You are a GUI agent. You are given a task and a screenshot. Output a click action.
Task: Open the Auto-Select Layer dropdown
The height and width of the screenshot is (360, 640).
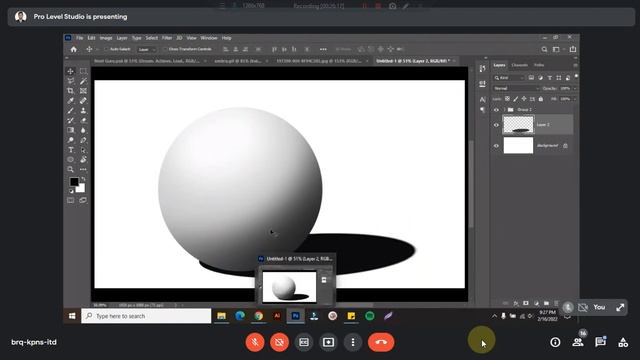pyautogui.click(x=147, y=49)
